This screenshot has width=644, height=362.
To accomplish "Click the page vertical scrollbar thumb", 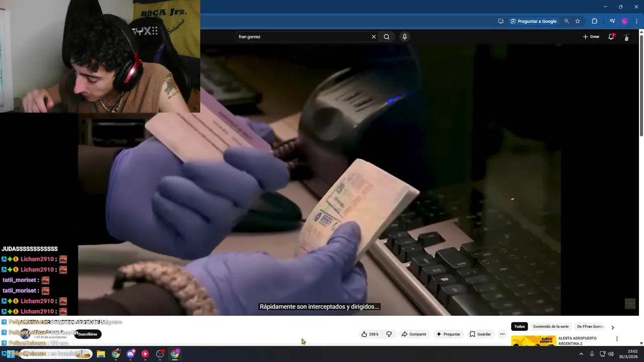I will pos(641,85).
